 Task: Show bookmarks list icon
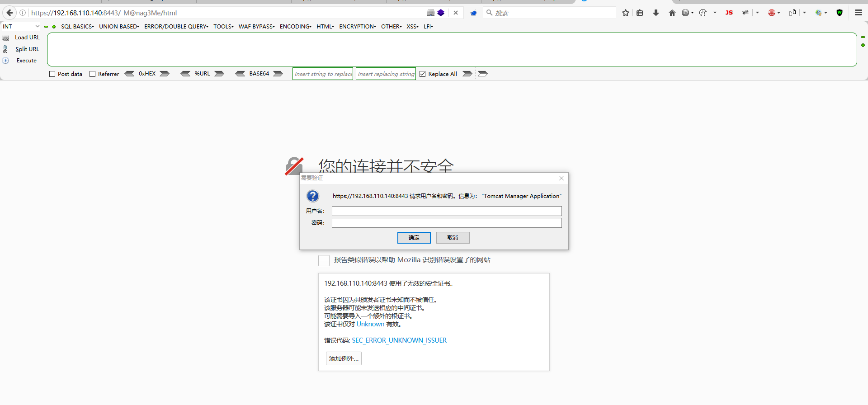pos(640,13)
